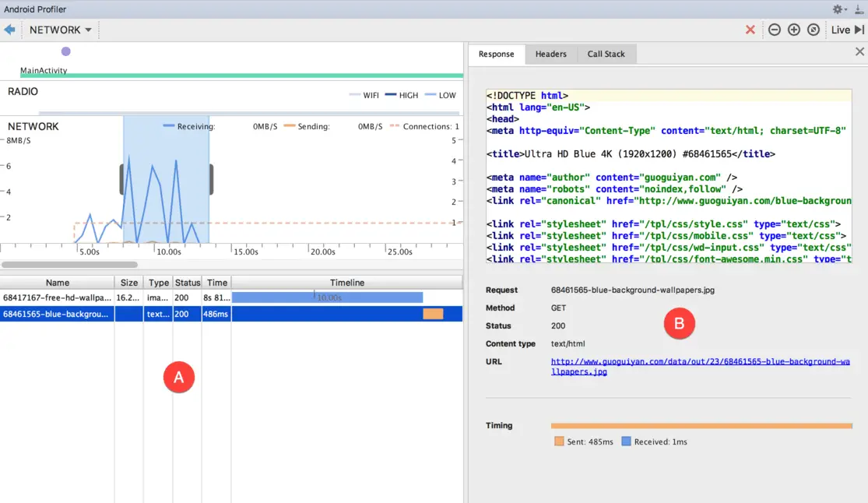Zoom out the timeline with minus icon

pyautogui.click(x=775, y=30)
